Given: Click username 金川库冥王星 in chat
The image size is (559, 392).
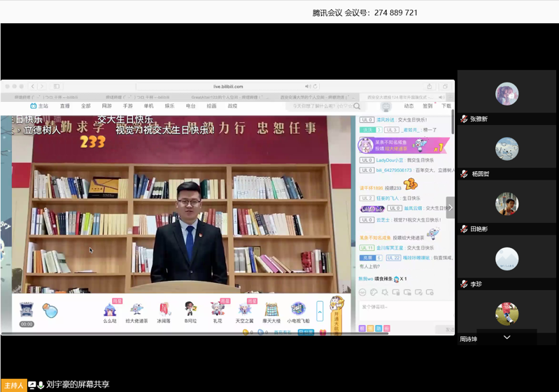Looking at the screenshot, I should click(x=390, y=248).
